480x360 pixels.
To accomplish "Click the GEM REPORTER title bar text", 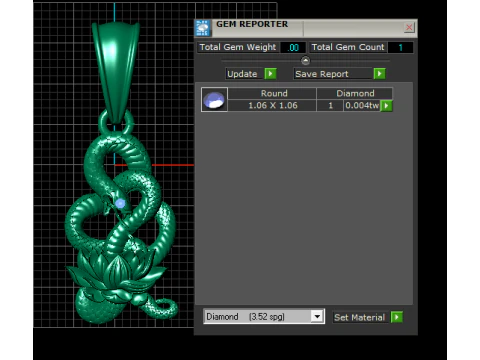I will click(x=252, y=24).
